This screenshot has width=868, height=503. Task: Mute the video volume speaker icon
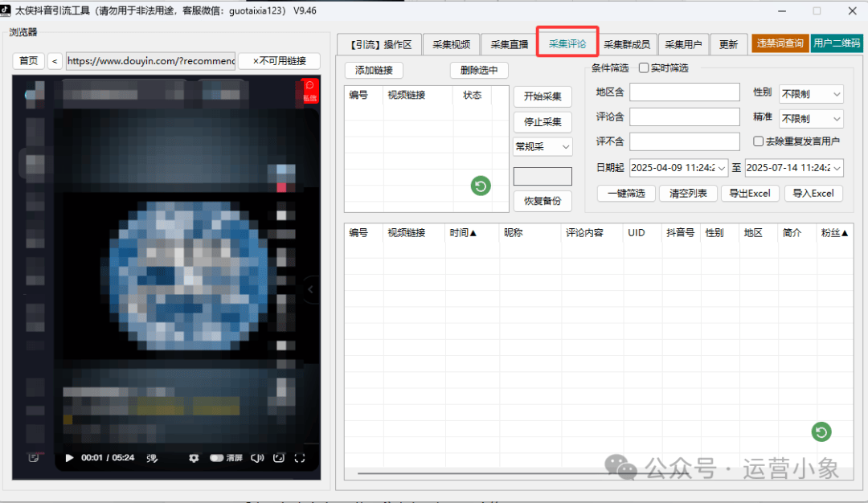point(257,458)
